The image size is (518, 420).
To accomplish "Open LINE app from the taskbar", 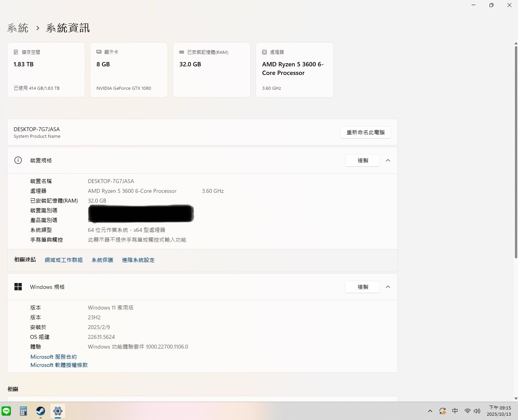I will click(7, 411).
